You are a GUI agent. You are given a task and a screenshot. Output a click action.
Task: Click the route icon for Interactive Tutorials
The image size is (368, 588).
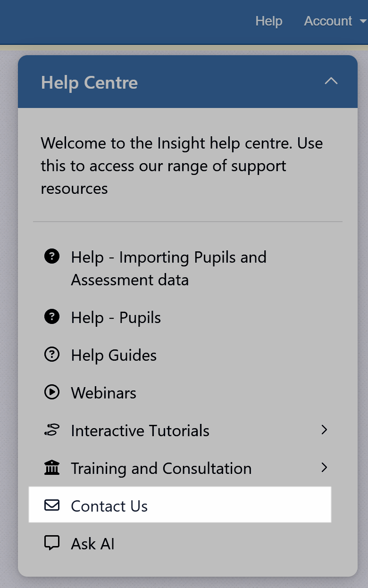tap(51, 430)
